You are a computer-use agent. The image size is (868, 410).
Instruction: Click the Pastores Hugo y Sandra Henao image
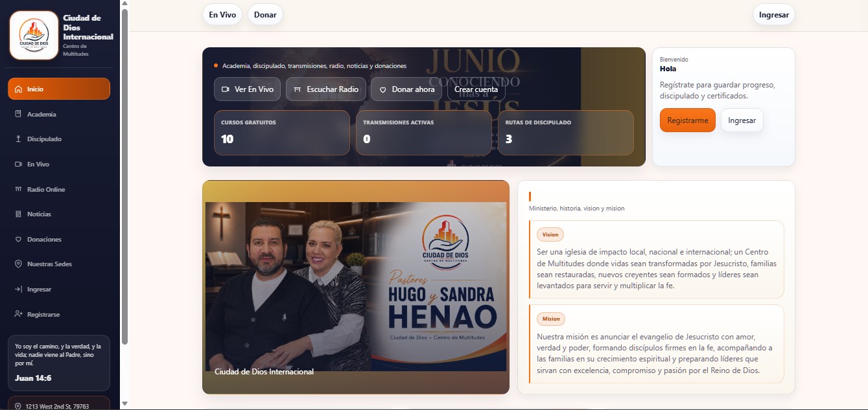point(356,286)
